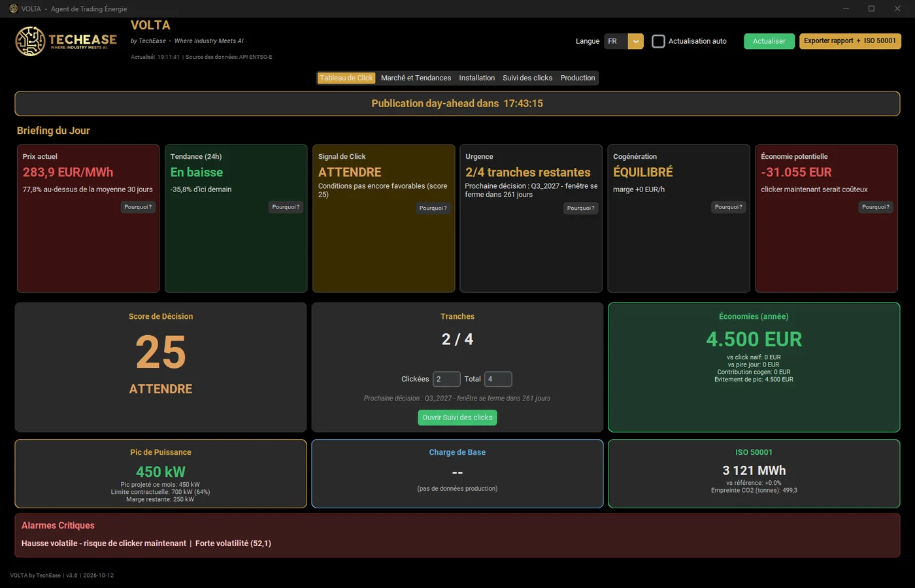The image size is (915, 588).
Task: Click the 450 kW peak power value
Action: 161,472
